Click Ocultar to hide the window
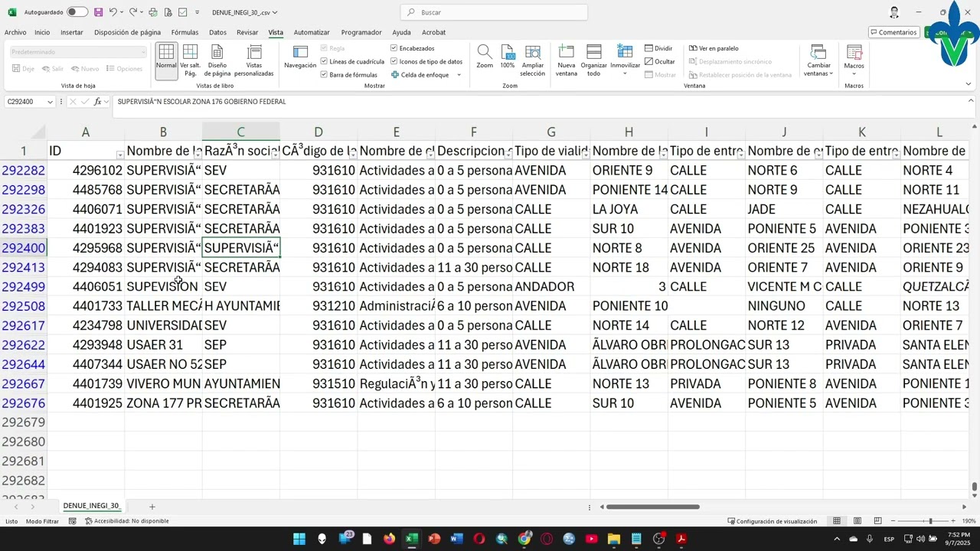The height and width of the screenshot is (551, 980). coord(660,61)
